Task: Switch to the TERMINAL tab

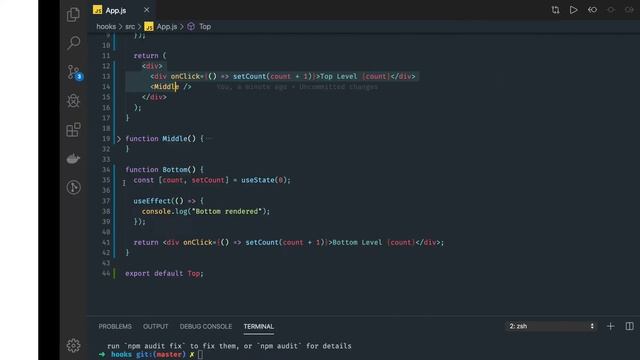Action: coord(258,327)
